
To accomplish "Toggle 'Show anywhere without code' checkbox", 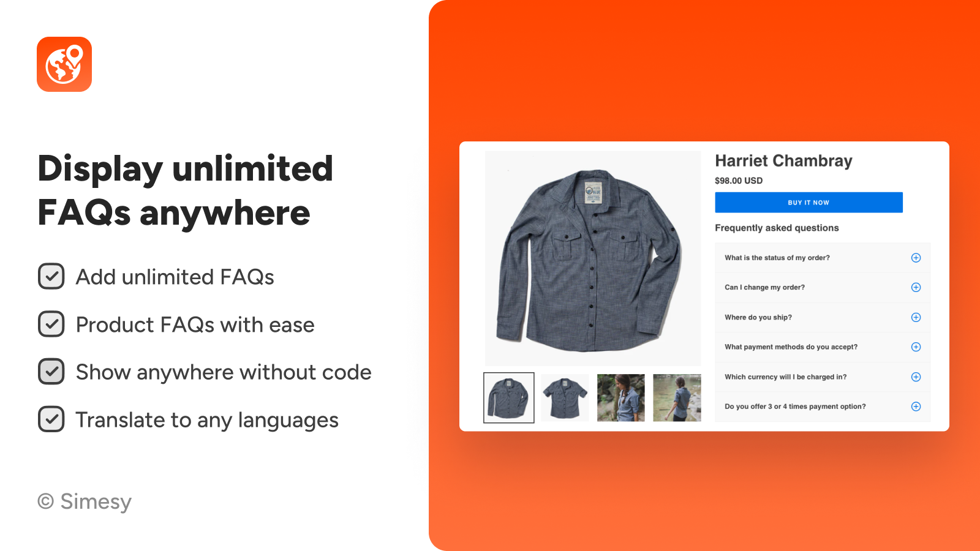I will (x=51, y=372).
